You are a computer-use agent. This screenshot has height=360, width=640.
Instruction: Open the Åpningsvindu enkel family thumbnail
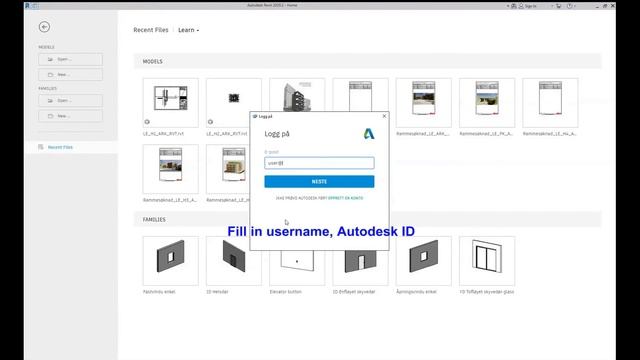pos(424,260)
